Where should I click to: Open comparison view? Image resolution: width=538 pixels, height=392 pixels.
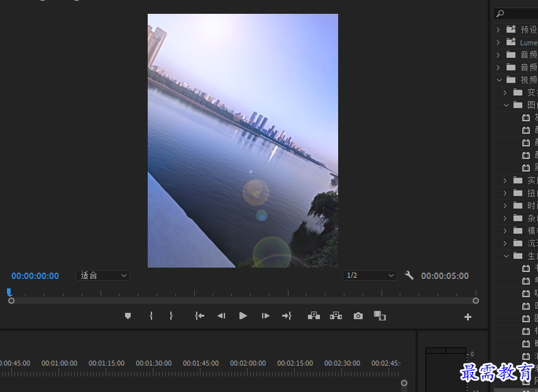pyautogui.click(x=380, y=316)
